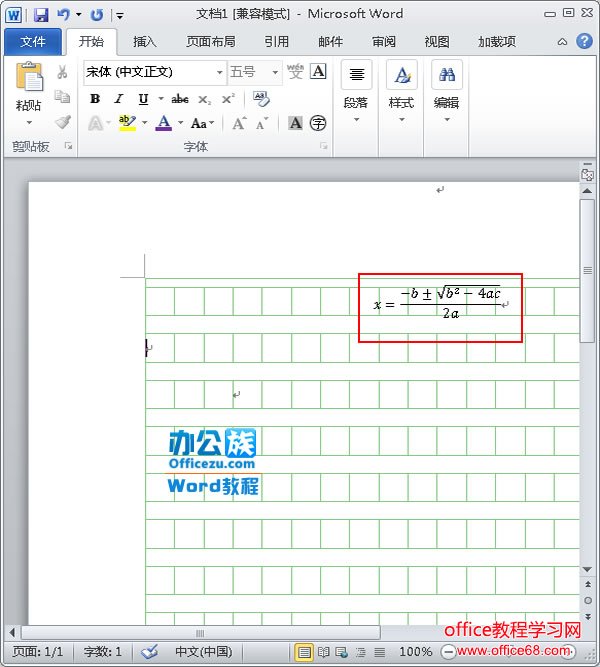This screenshot has height=667, width=600.
Task: Switch to the 插入 (Insert) tab
Action: pos(145,42)
